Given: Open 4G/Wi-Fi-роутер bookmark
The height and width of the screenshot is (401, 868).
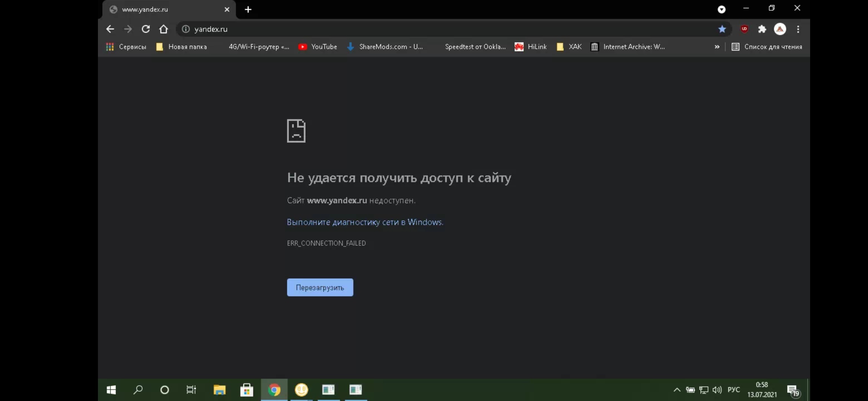Looking at the screenshot, I should pyautogui.click(x=259, y=47).
